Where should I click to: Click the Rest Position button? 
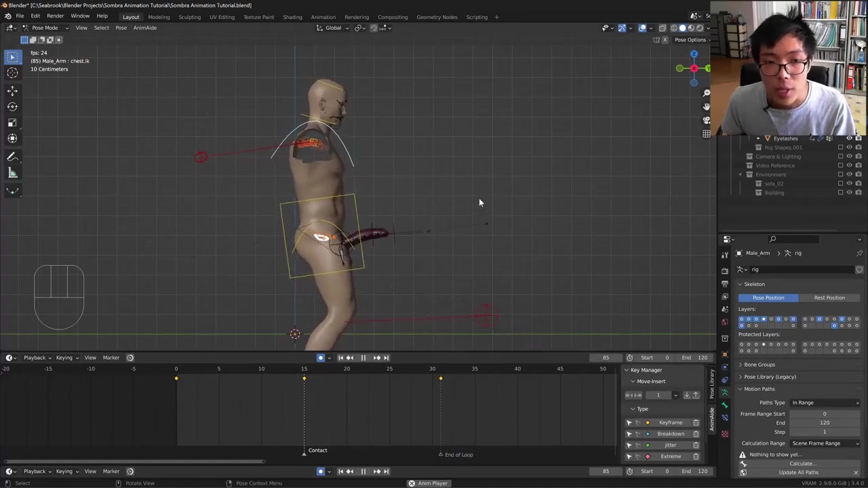[x=829, y=298]
